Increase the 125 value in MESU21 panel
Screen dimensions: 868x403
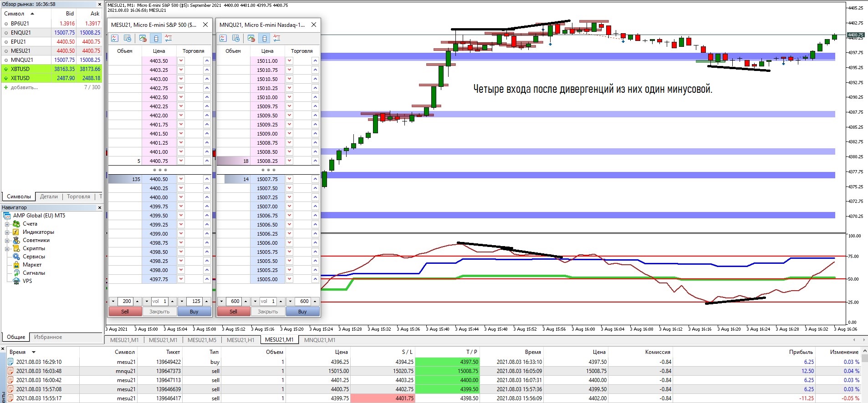click(x=206, y=302)
